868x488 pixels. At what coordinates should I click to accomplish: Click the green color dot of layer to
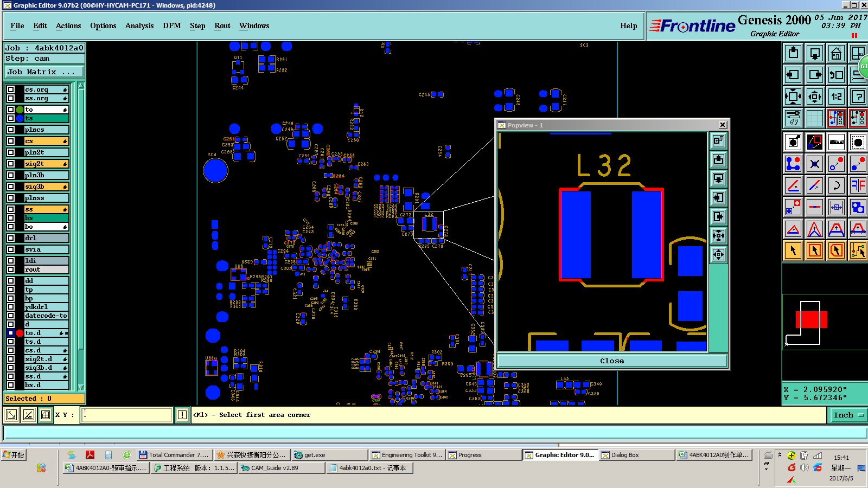[20, 110]
